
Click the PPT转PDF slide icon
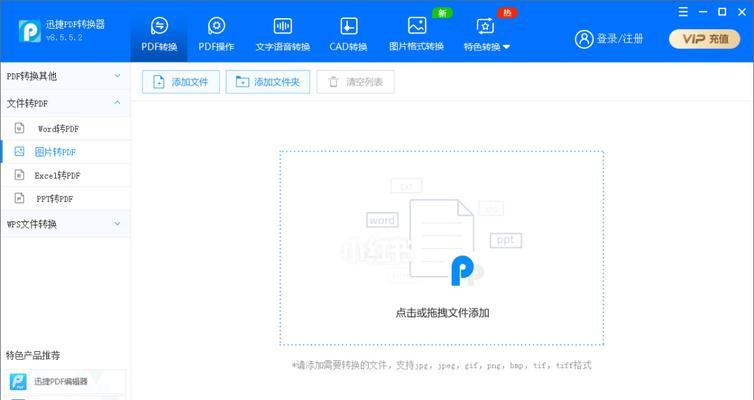coord(19,198)
